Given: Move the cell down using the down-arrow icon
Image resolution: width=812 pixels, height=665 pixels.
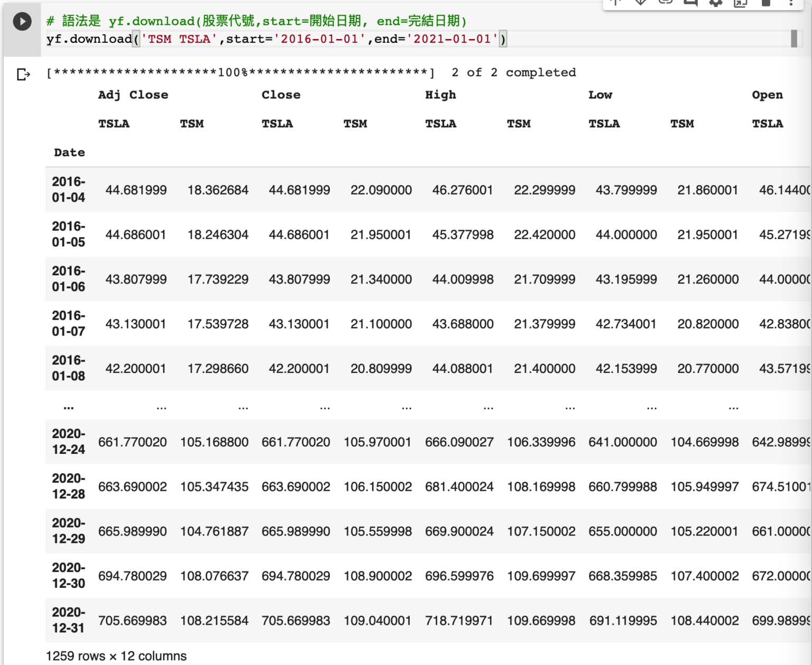Looking at the screenshot, I should pyautogui.click(x=641, y=3).
